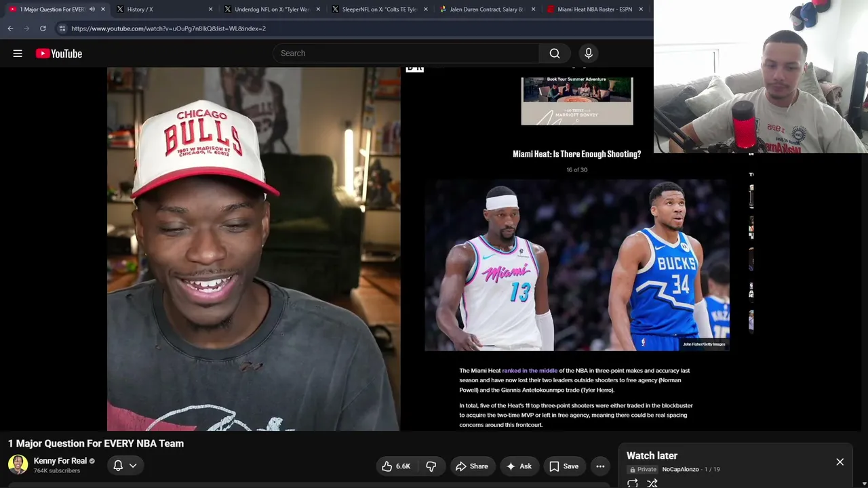Close the Miami Heat NBA Roster tab
Viewport: 868px width, 488px height.
[x=641, y=9]
